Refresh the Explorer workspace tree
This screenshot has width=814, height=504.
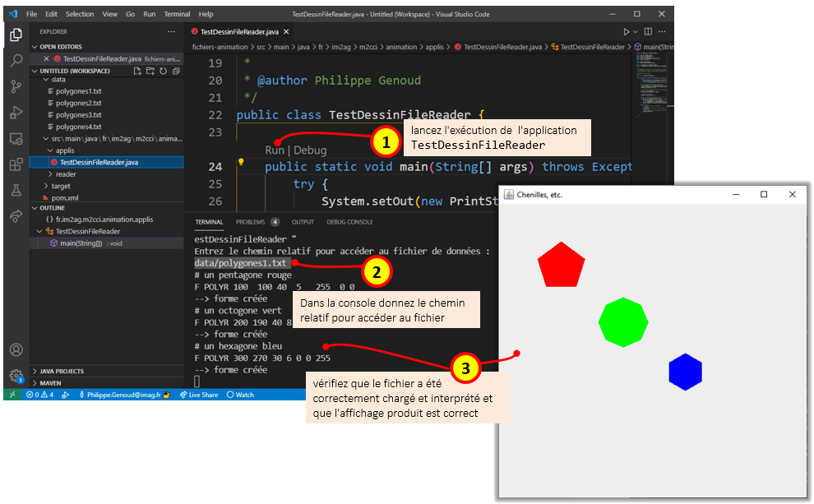[164, 72]
